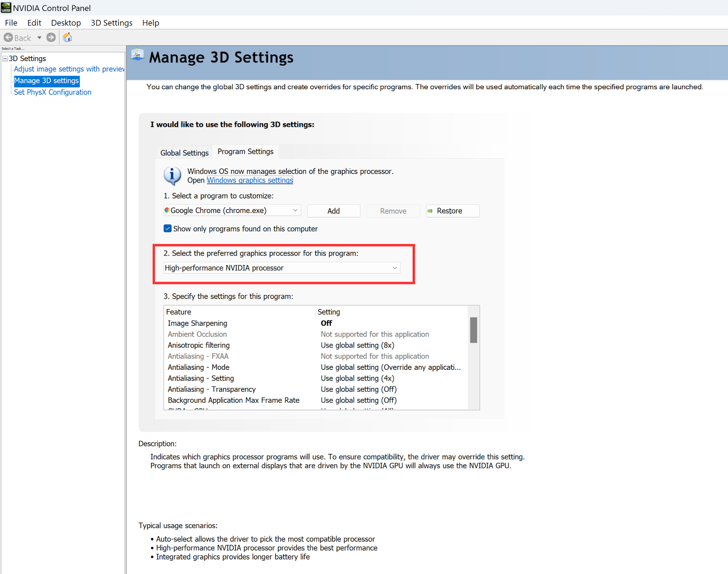
Task: Select Manage 3D settings in the tree
Action: click(46, 81)
